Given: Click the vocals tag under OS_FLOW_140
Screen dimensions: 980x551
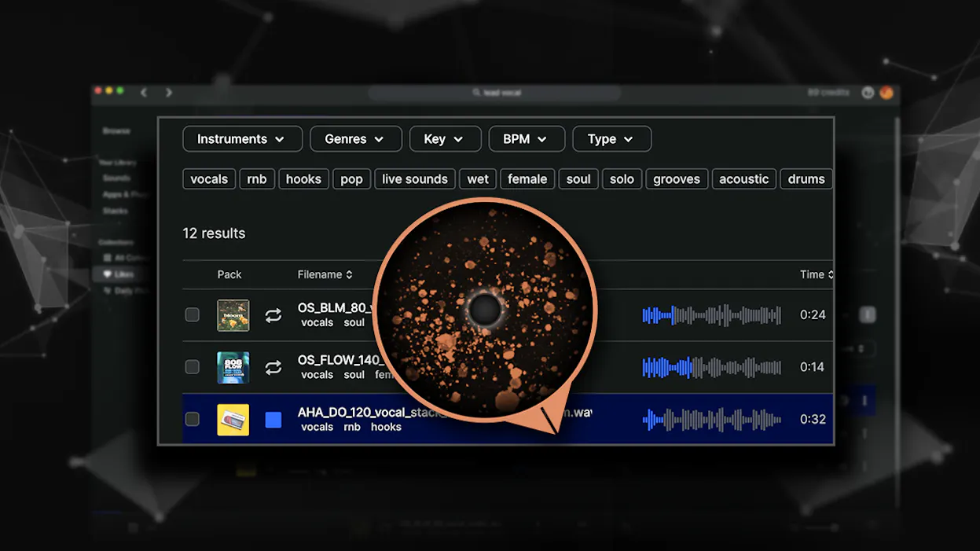Looking at the screenshot, I should pos(317,375).
